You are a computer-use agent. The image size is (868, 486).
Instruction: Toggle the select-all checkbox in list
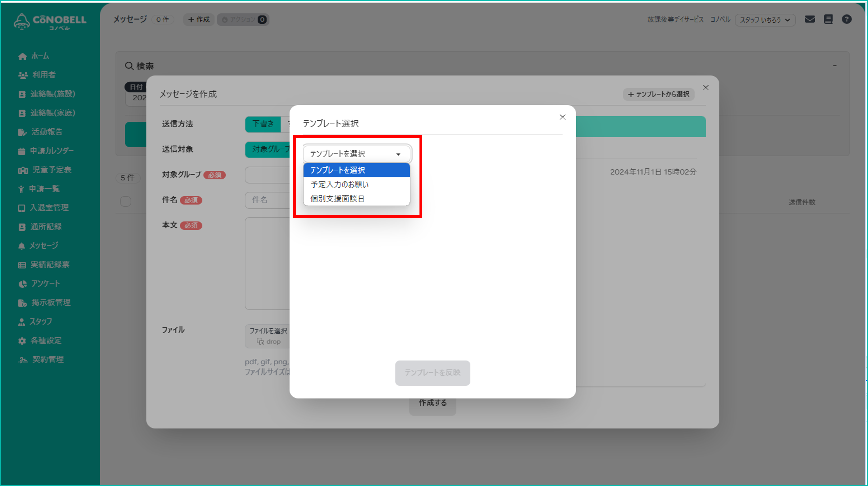click(x=126, y=201)
